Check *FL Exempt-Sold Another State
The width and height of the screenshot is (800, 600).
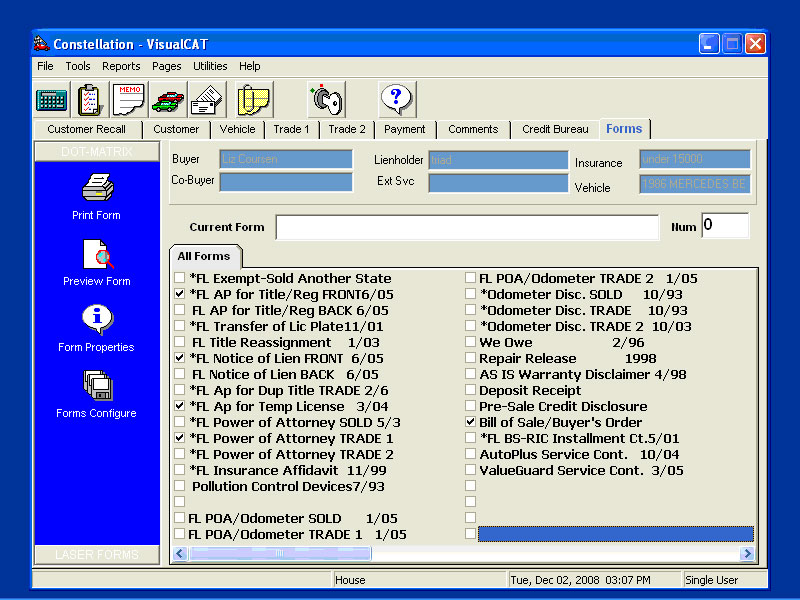point(180,278)
